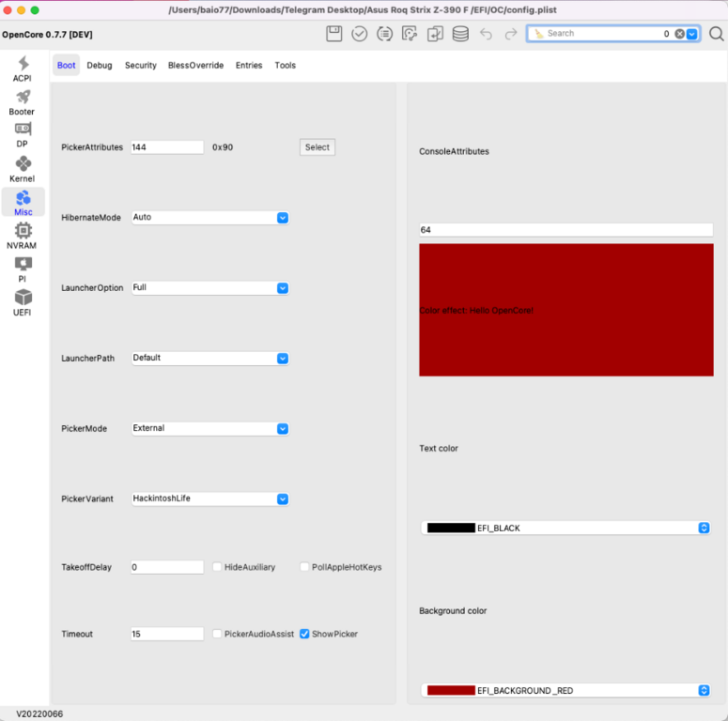Open the NVRAM sidebar section
This screenshot has width=728, height=721.
(23, 236)
